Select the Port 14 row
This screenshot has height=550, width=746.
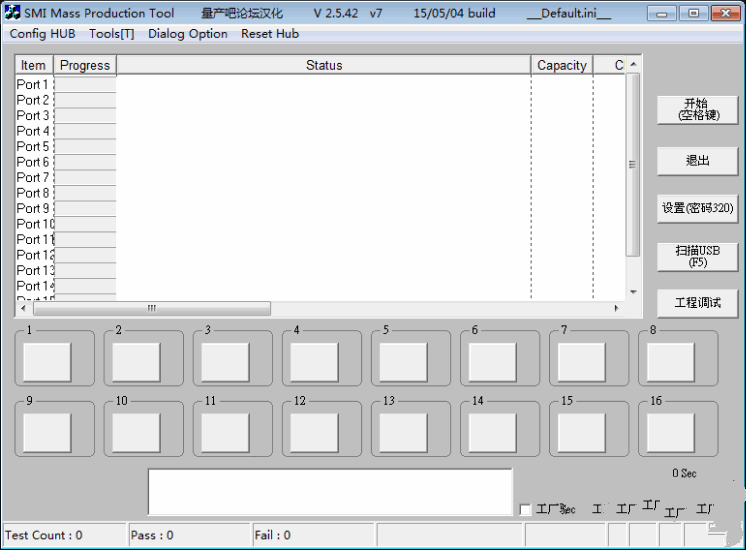point(321,286)
